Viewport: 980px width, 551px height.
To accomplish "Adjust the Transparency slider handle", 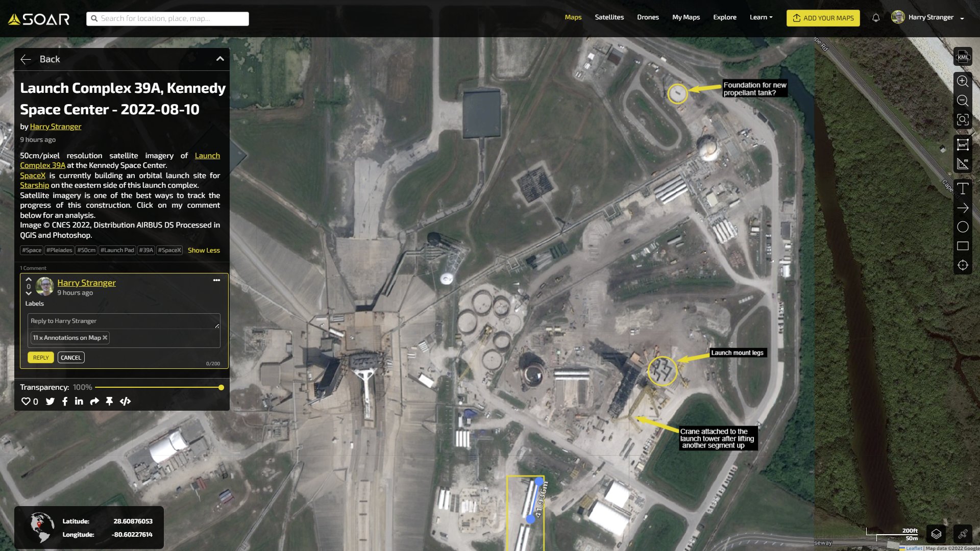I will tap(221, 388).
